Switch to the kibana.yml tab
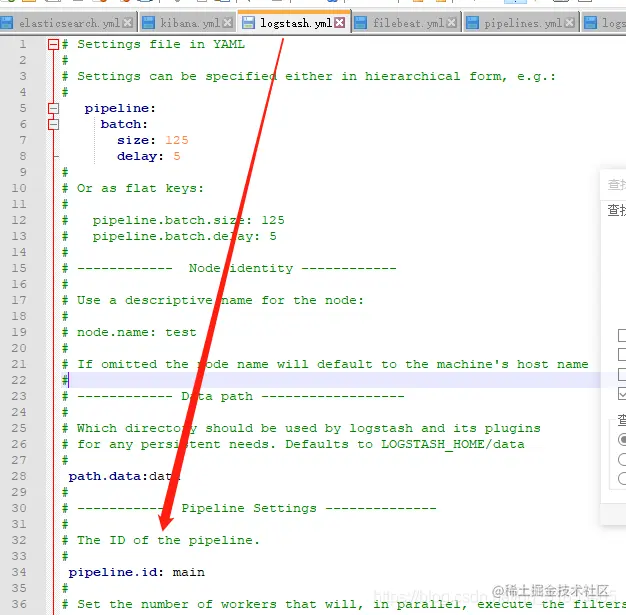This screenshot has width=626, height=615. coord(188,23)
